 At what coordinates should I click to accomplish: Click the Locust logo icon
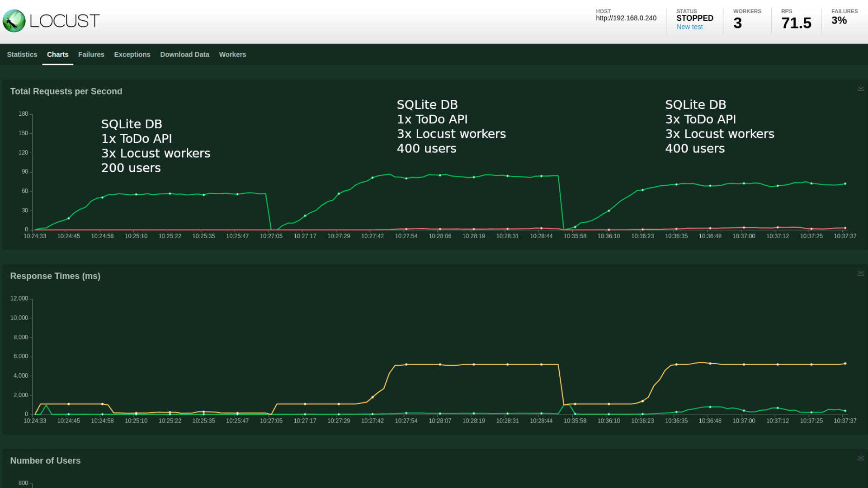(14, 21)
